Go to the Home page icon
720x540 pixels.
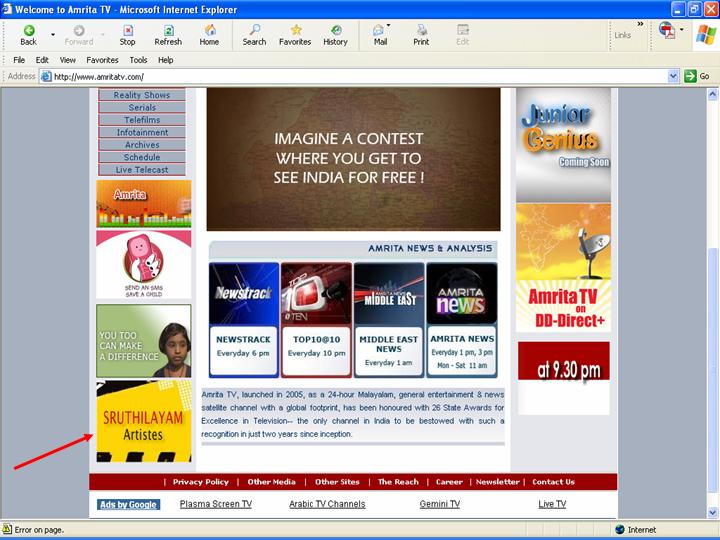209,30
